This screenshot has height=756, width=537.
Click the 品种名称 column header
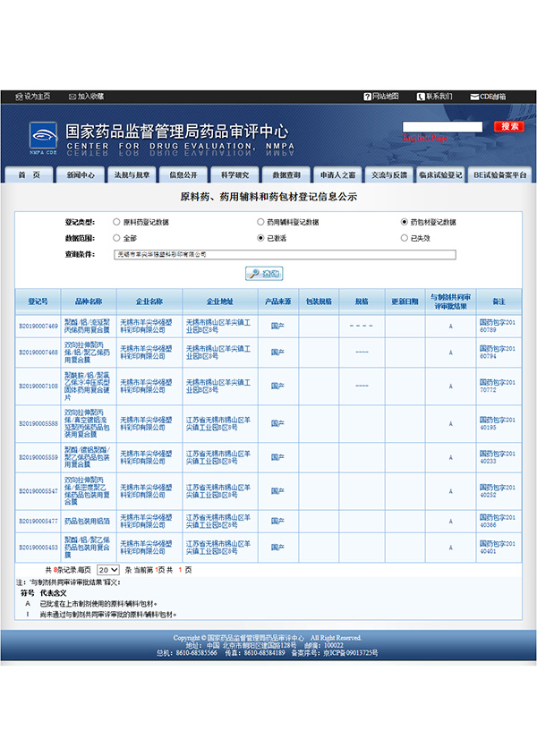[89, 302]
